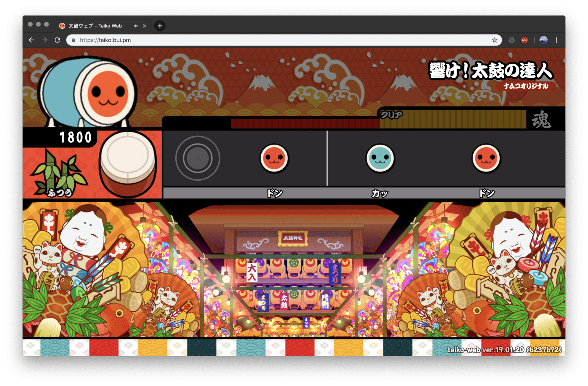
Task: Click the ドン label under the first red note
Action: (275, 193)
